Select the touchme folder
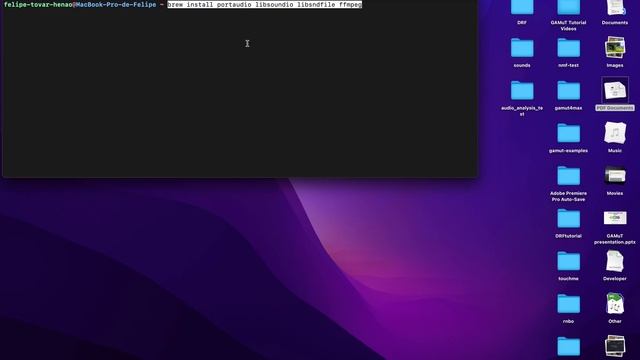Image resolution: width=640 pixels, height=360 pixels. (569, 261)
